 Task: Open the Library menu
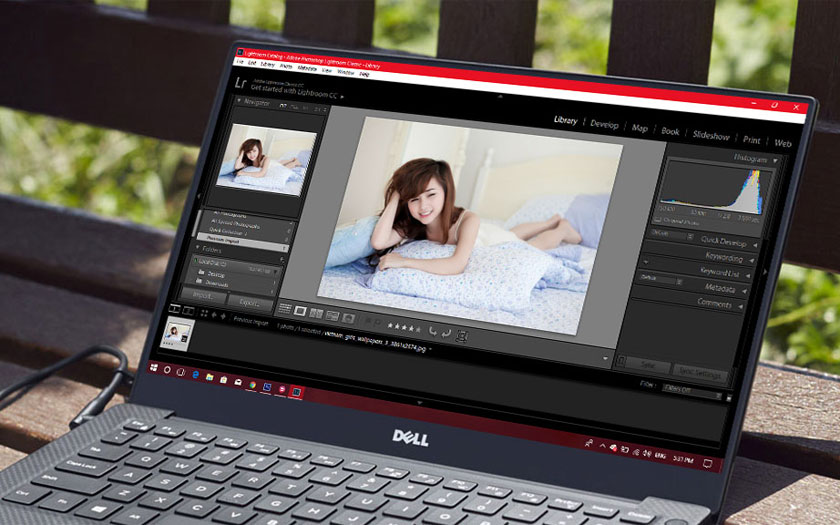[x=268, y=65]
